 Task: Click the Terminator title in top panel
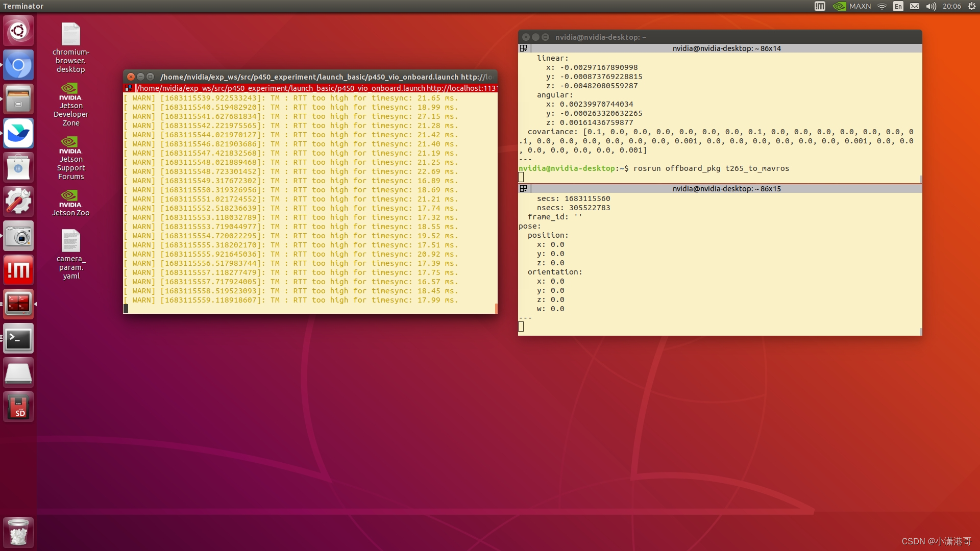point(23,6)
